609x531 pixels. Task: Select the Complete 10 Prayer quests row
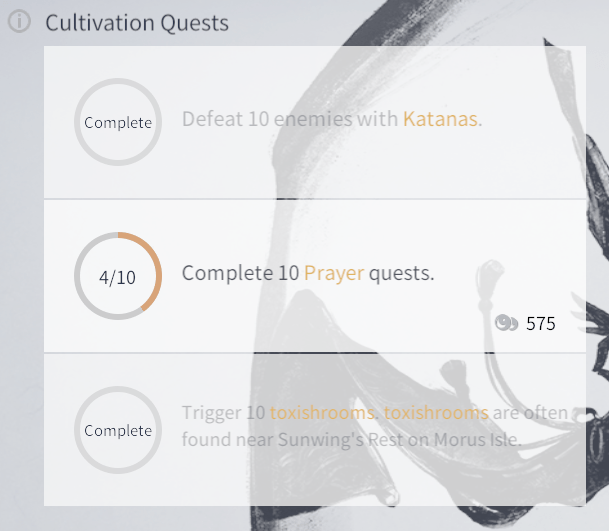click(x=315, y=276)
